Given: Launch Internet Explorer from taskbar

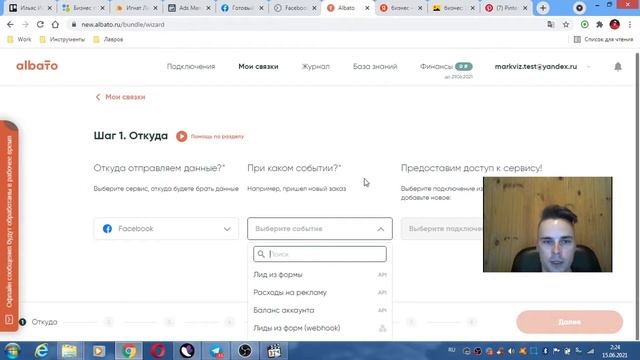Looking at the screenshot, I should tap(41, 351).
